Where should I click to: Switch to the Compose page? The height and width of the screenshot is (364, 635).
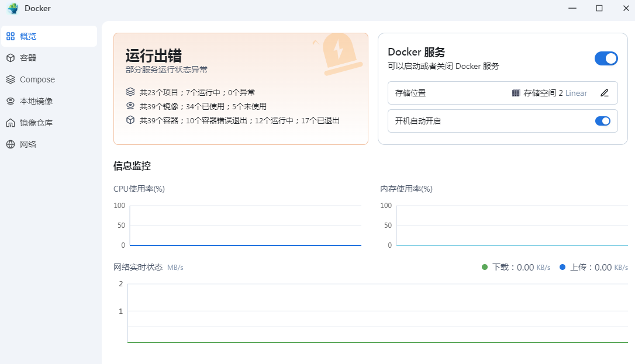37,79
